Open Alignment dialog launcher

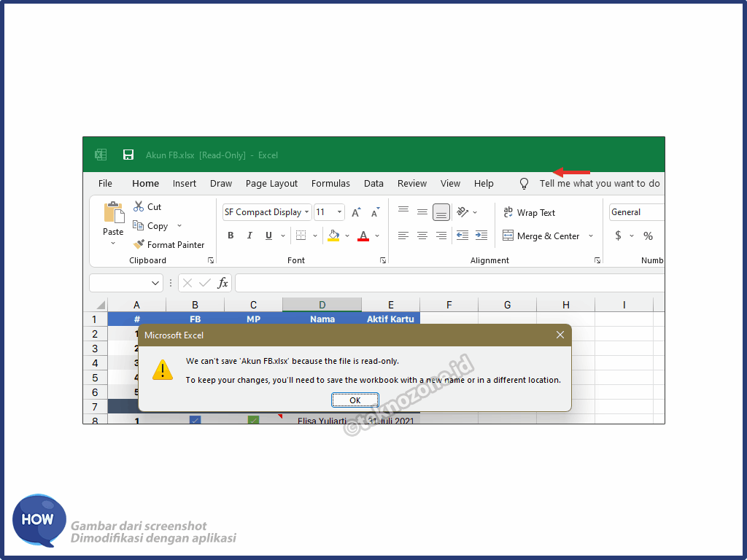pos(597,260)
